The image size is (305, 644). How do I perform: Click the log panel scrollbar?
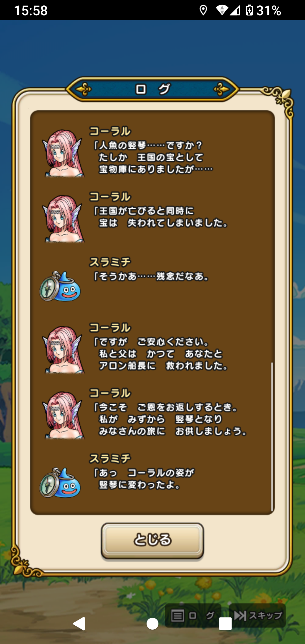click(x=272, y=437)
